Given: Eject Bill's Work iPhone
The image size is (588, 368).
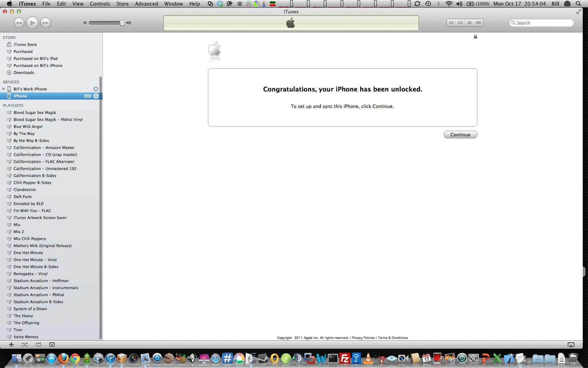Looking at the screenshot, I should click(96, 89).
